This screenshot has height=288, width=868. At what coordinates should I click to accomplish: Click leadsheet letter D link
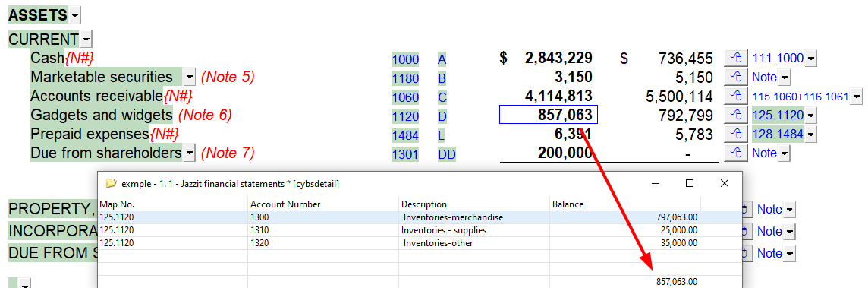point(442,116)
